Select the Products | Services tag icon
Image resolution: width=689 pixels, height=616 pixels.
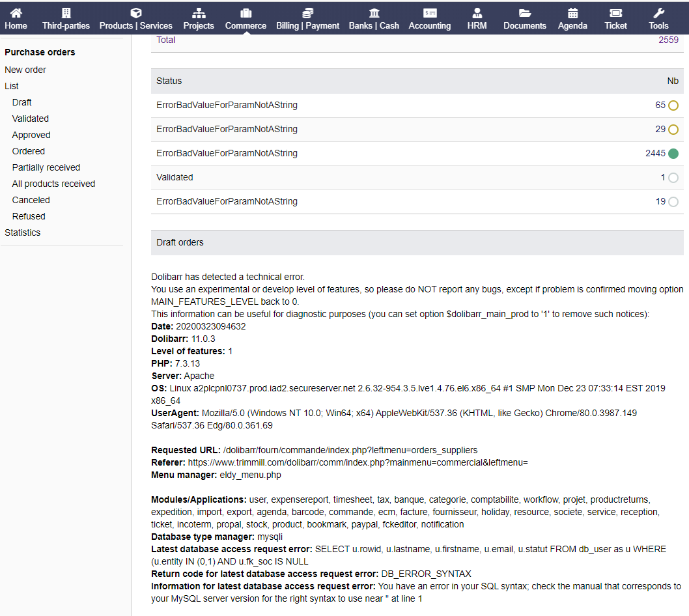[x=135, y=13]
